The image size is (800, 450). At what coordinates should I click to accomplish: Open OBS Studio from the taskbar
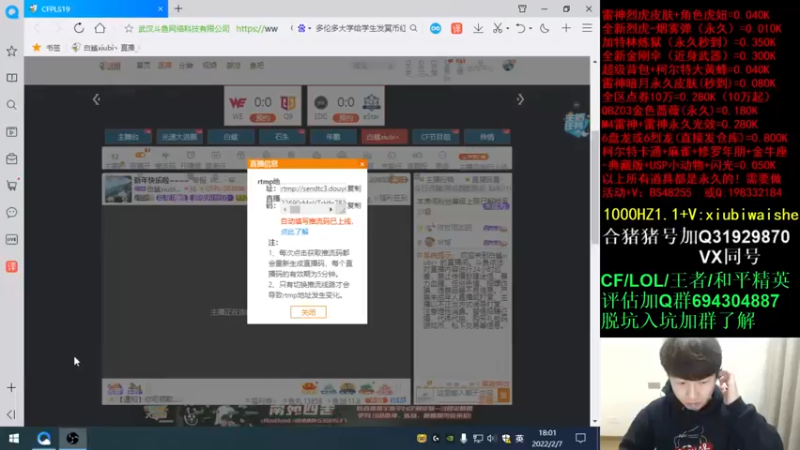72,438
